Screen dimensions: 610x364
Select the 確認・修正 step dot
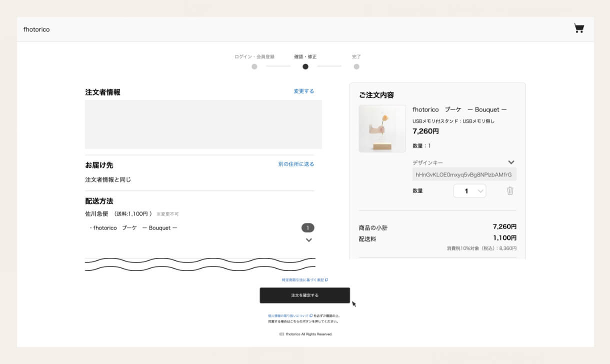point(305,66)
